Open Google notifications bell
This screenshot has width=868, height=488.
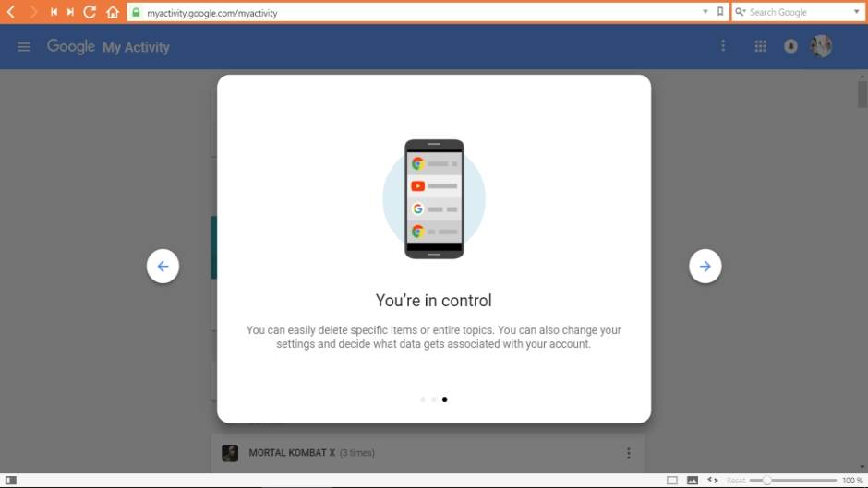[x=790, y=46]
